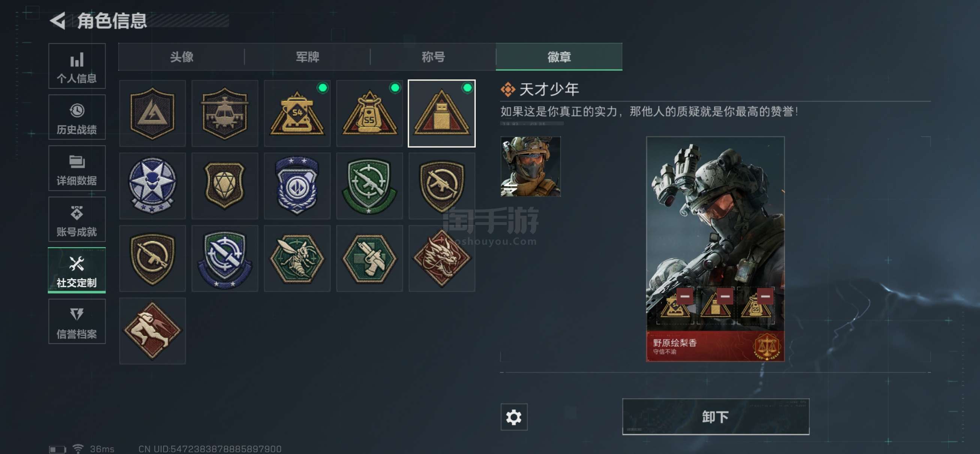Go back using the arrow beside 角色信息

point(57,21)
